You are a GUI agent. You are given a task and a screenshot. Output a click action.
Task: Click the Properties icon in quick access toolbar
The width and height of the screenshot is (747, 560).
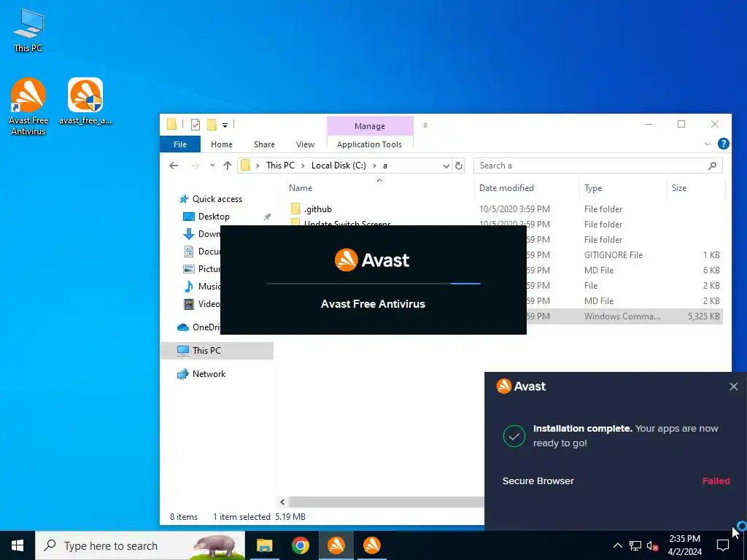196,125
